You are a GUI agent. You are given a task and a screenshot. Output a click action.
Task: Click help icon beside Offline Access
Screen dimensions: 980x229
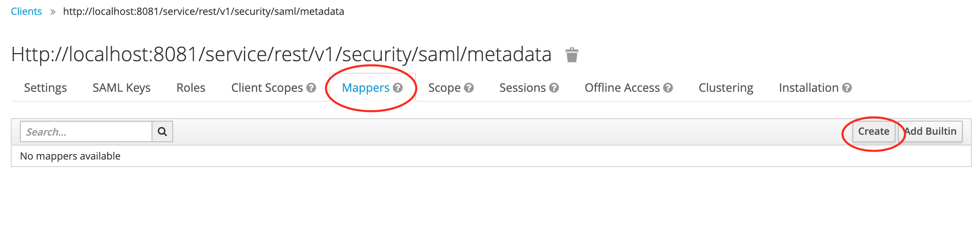tap(668, 88)
